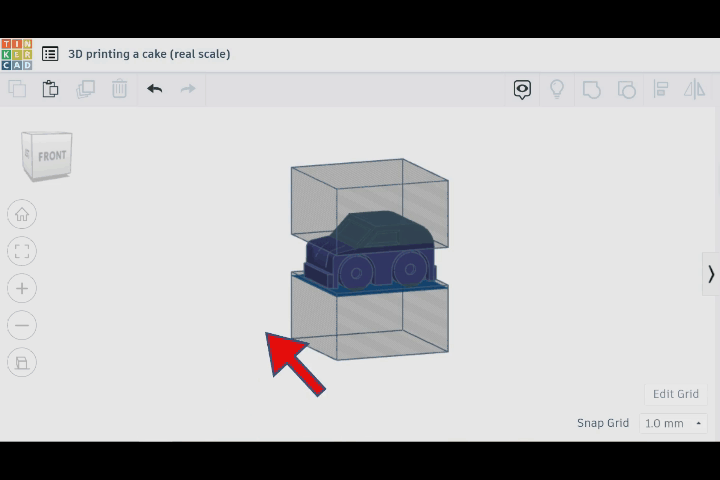Click the Edit Grid button
Screen dimensions: 720x480
(x=675, y=394)
